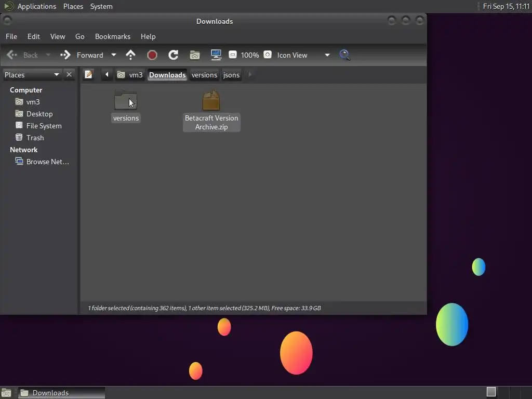Close the Places side pane
Viewport: 532px width, 399px height.
(x=69, y=74)
